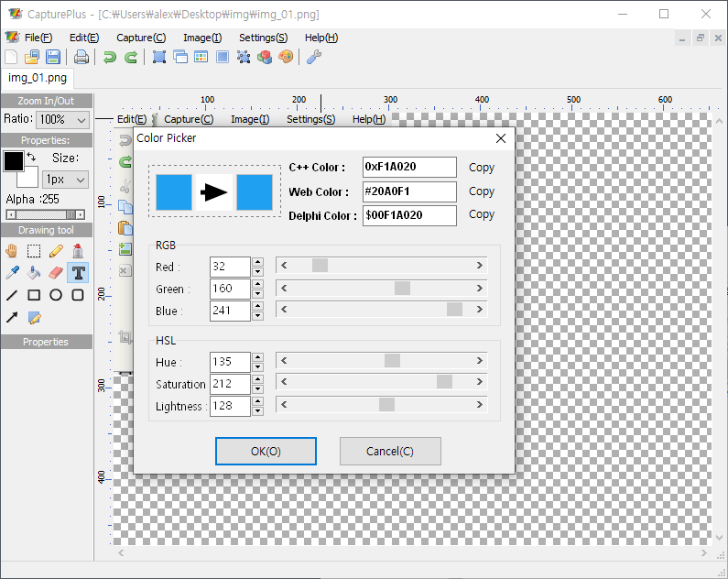The width and height of the screenshot is (728, 579).
Task: Decrease the Hue value with stepper
Action: tap(257, 366)
